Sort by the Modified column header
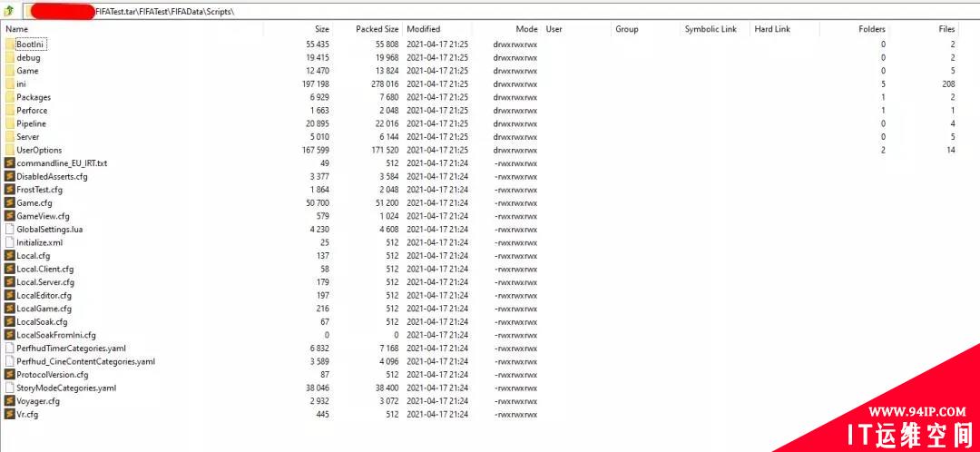The width and height of the screenshot is (980, 452). tap(424, 29)
